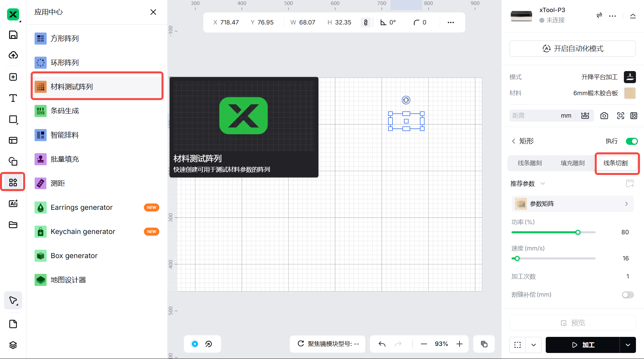Click the Text tool icon in left sidebar

tap(13, 98)
